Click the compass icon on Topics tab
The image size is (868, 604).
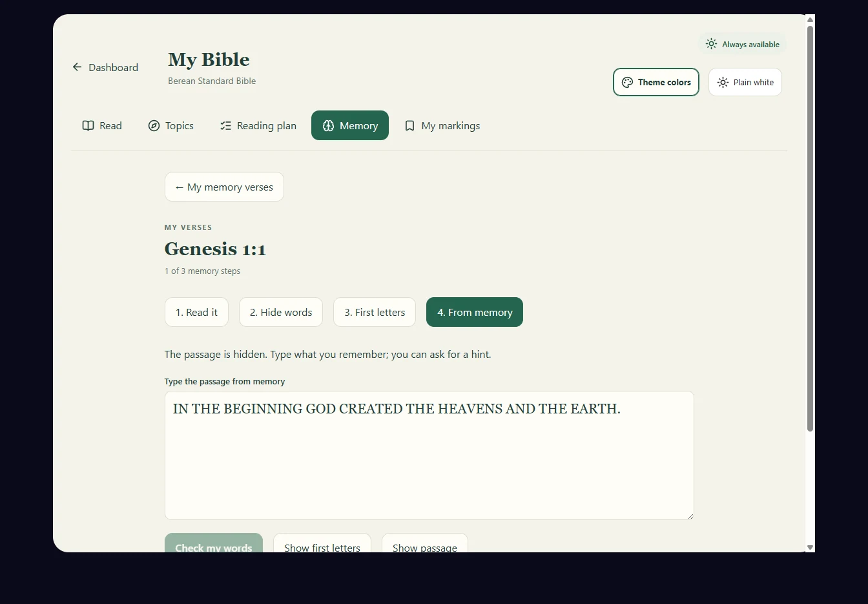(154, 125)
